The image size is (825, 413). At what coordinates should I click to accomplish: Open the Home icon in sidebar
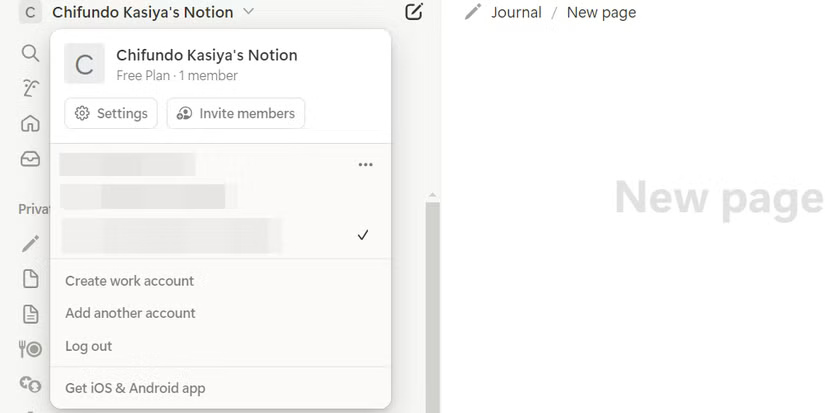pyautogui.click(x=30, y=124)
